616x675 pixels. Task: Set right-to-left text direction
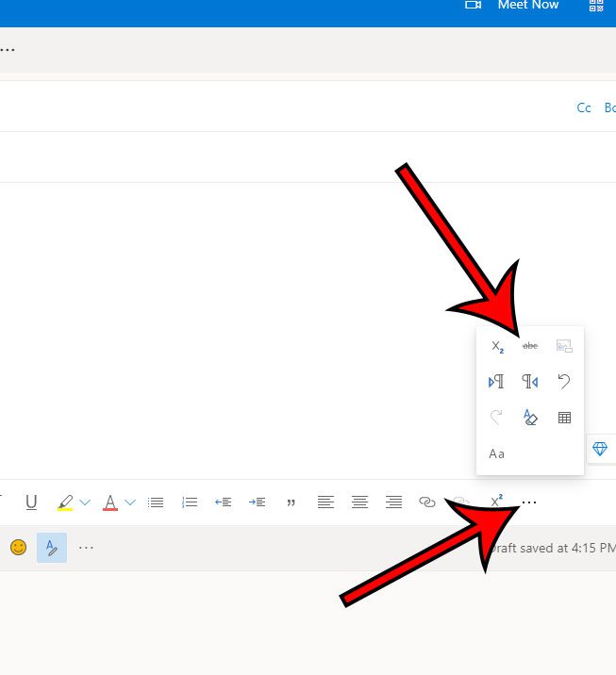530,382
